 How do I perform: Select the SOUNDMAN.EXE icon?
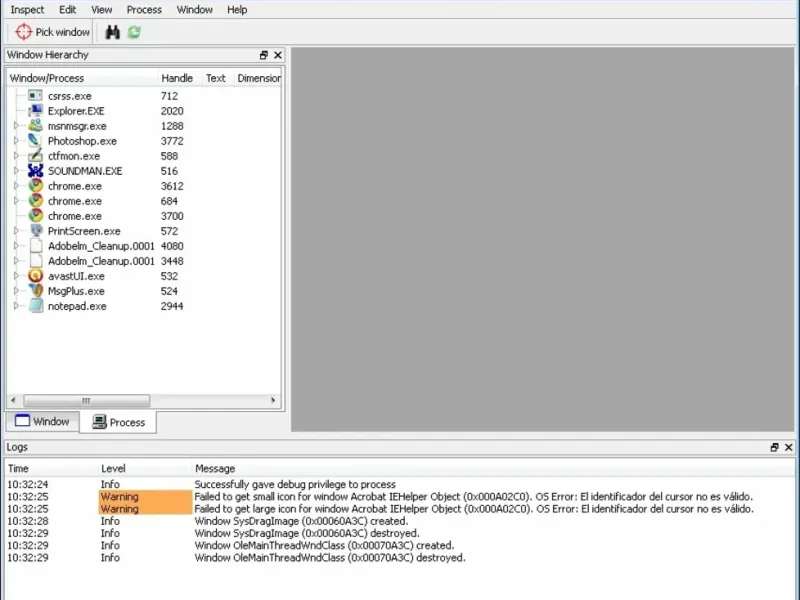tap(35, 170)
